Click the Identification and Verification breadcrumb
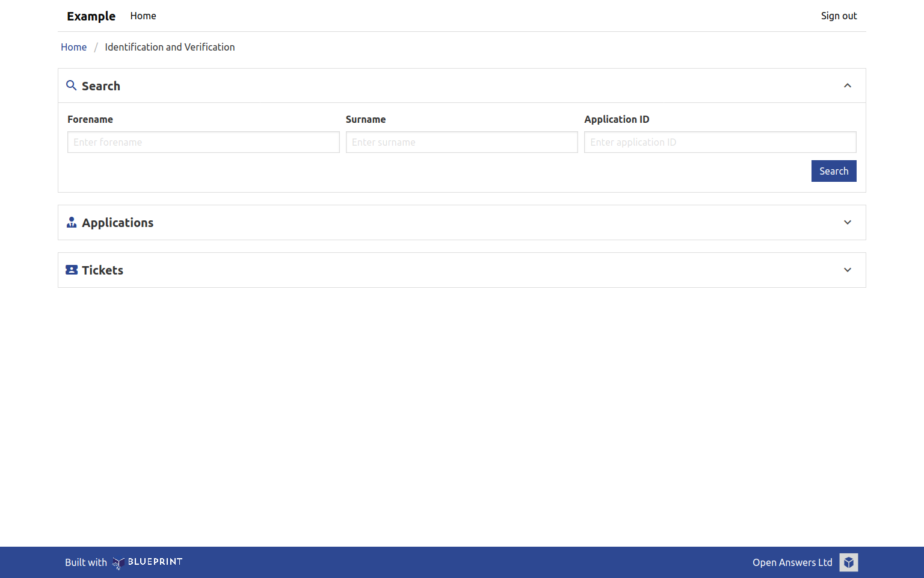Screen dimensions: 924x578 (170, 47)
